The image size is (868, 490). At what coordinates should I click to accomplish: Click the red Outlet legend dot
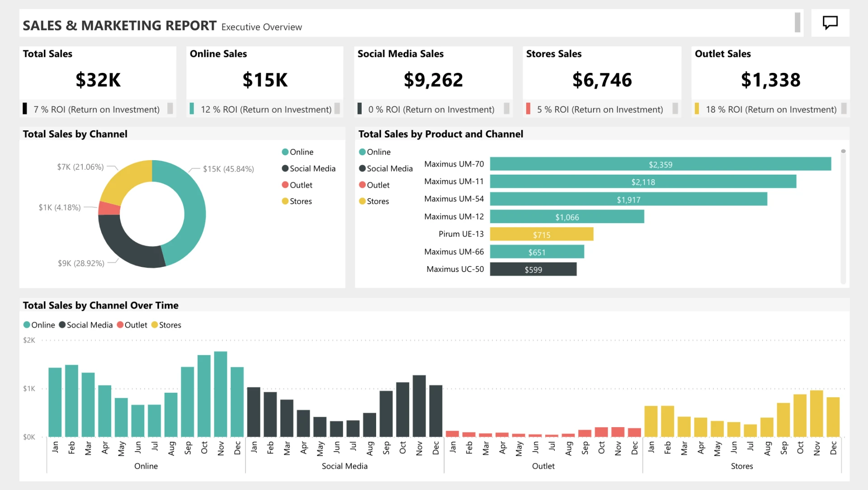coord(284,185)
